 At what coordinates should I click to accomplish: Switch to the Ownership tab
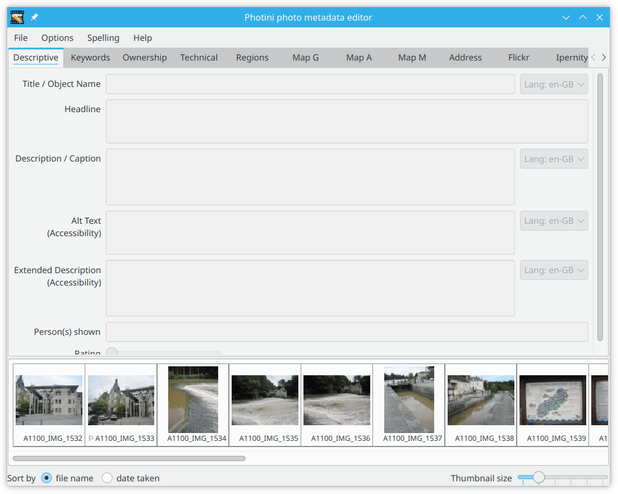pos(145,58)
